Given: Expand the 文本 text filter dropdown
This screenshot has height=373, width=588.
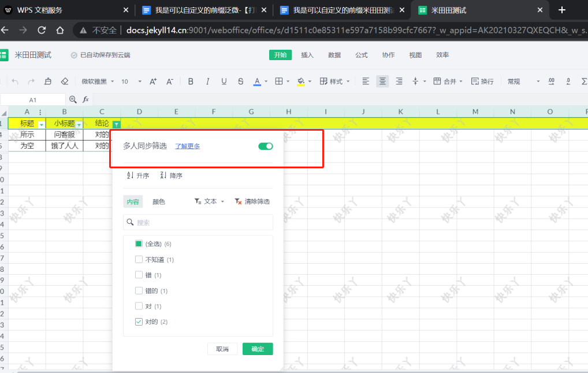Looking at the screenshot, I should (x=209, y=202).
